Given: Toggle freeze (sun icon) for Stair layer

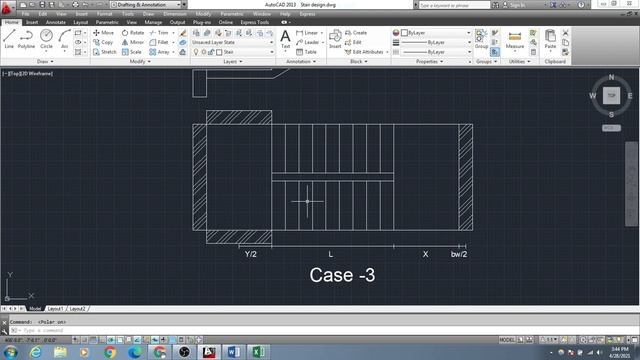Looking at the screenshot, I should (x=204, y=52).
